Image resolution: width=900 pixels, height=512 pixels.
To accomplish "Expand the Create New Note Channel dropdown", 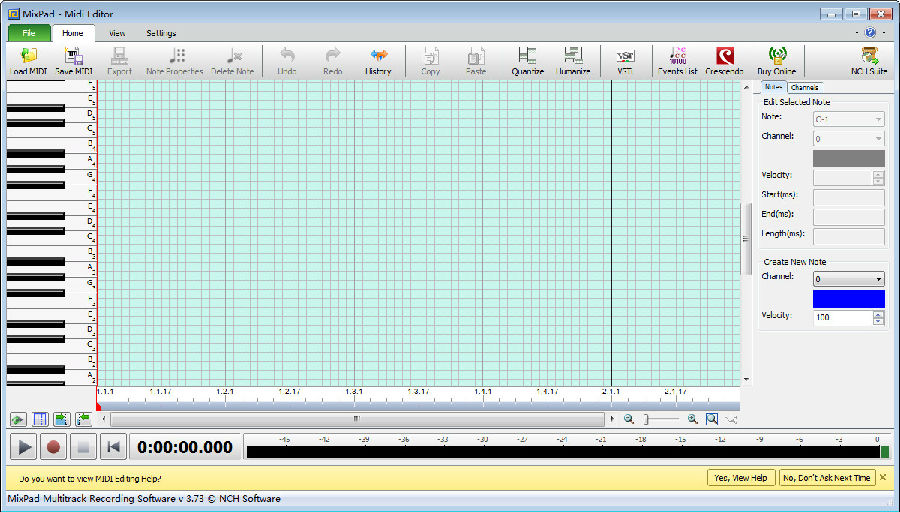I will coord(849,279).
